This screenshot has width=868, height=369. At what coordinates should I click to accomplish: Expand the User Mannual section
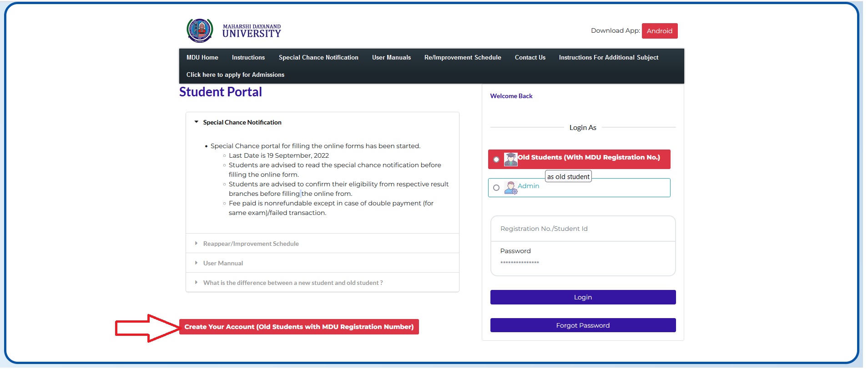pyautogui.click(x=223, y=263)
